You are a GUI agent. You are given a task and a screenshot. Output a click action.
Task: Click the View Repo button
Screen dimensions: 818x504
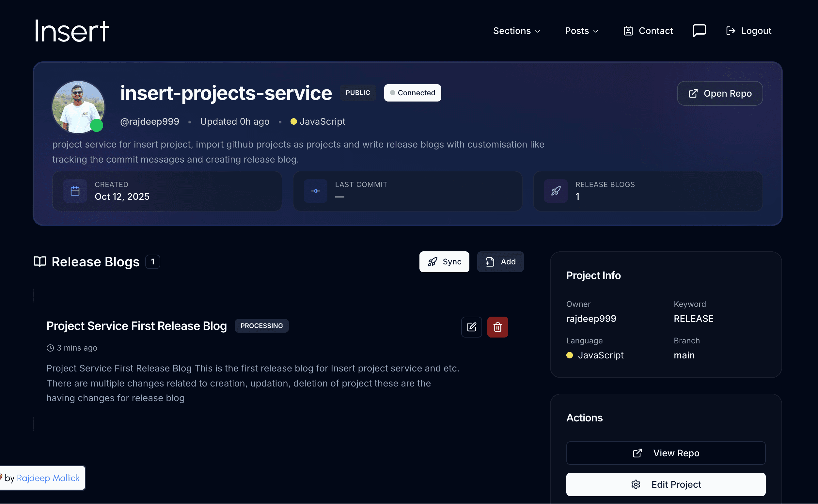pos(666,453)
